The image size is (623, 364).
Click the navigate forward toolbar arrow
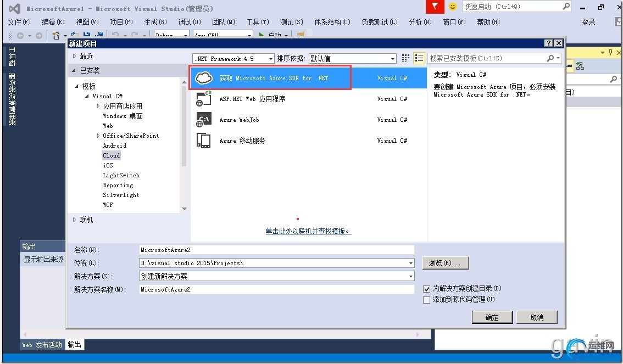click(39, 36)
